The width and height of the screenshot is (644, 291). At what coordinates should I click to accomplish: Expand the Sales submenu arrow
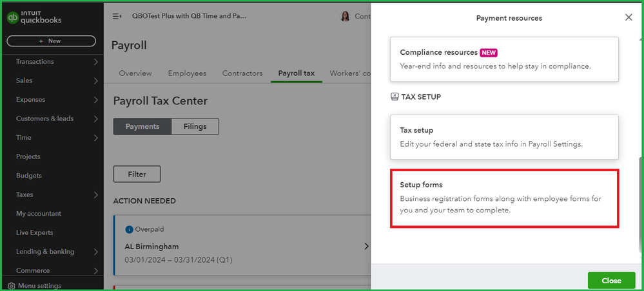pos(95,81)
